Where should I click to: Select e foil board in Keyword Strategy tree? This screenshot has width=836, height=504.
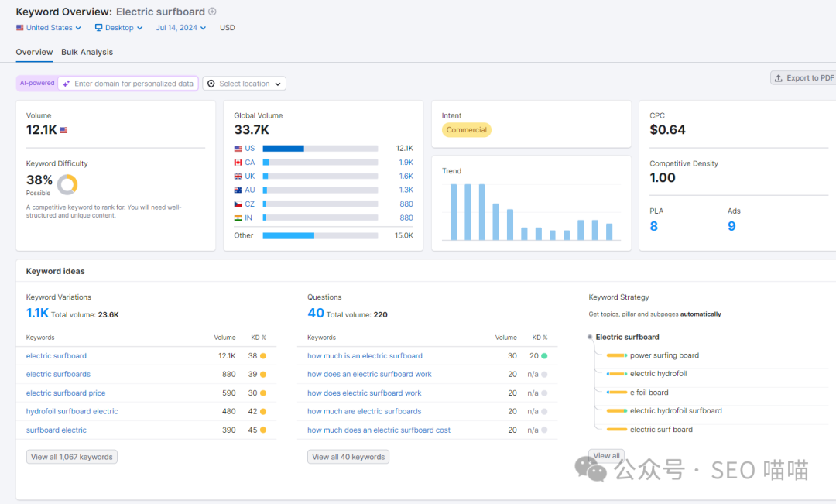coord(649,393)
